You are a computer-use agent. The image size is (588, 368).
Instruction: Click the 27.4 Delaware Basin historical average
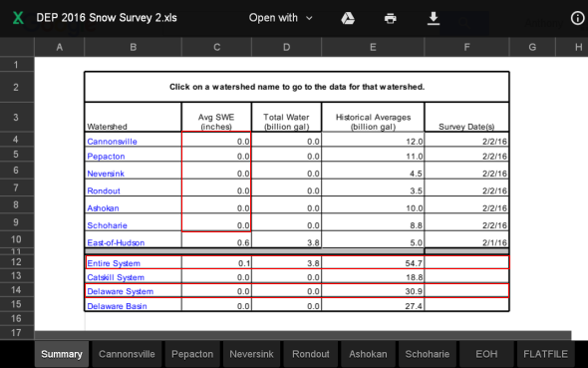[373, 304]
